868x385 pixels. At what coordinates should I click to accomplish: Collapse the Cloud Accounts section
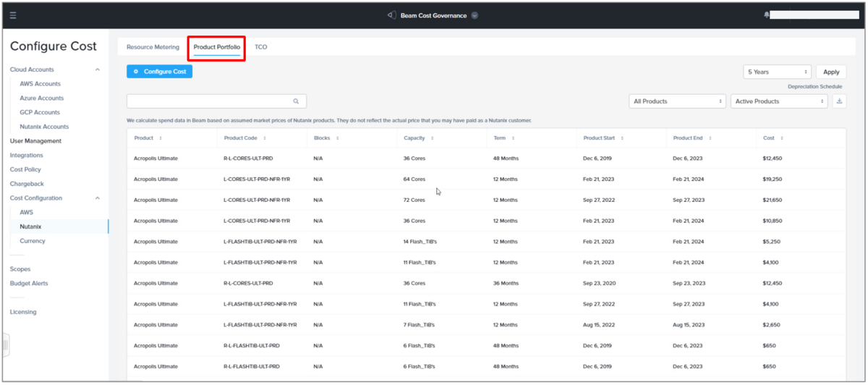click(98, 69)
